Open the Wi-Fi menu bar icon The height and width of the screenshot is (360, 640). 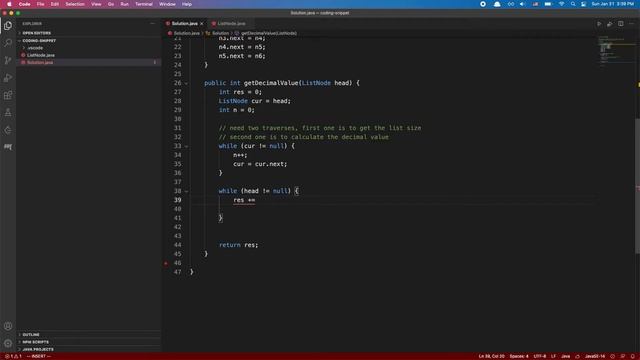(562, 4)
